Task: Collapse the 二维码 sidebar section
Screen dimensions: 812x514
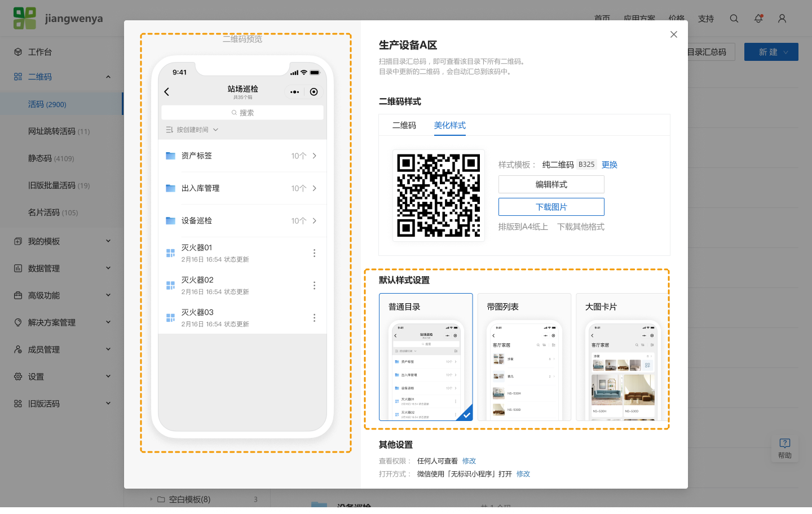Action: point(108,77)
